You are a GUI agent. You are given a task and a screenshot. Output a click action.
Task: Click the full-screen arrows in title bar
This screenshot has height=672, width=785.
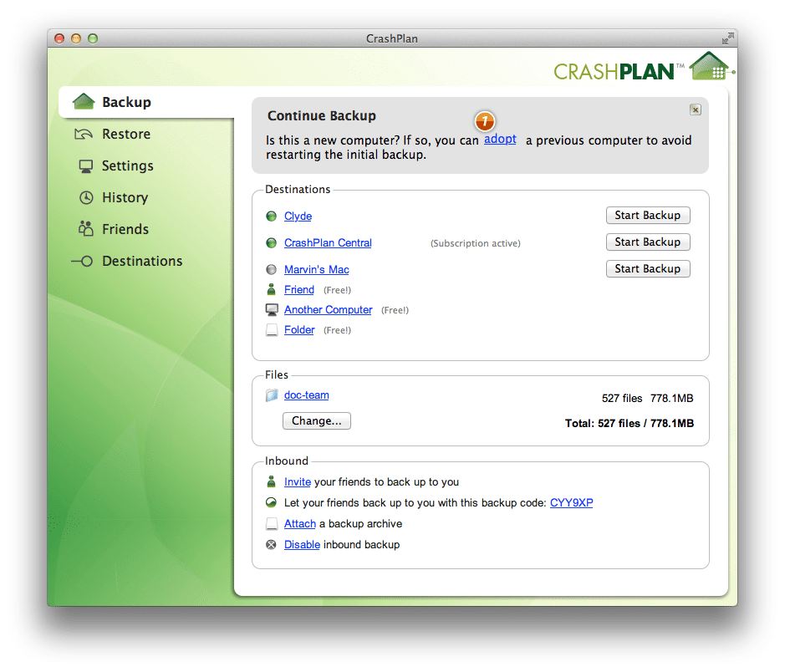coord(728,38)
